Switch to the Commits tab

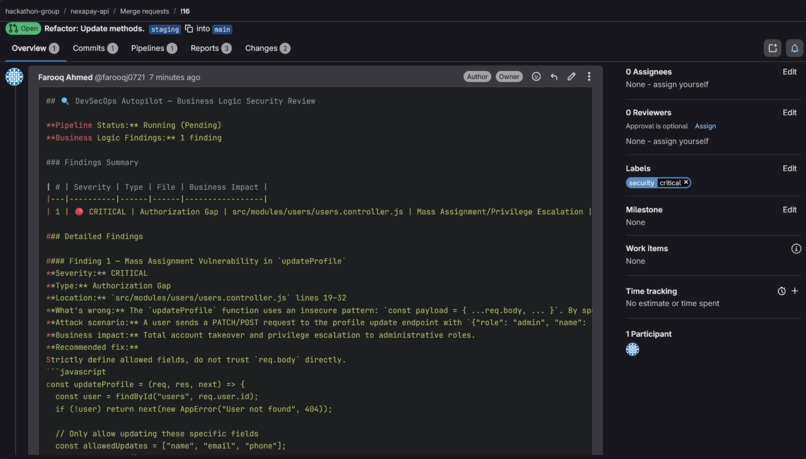click(95, 48)
